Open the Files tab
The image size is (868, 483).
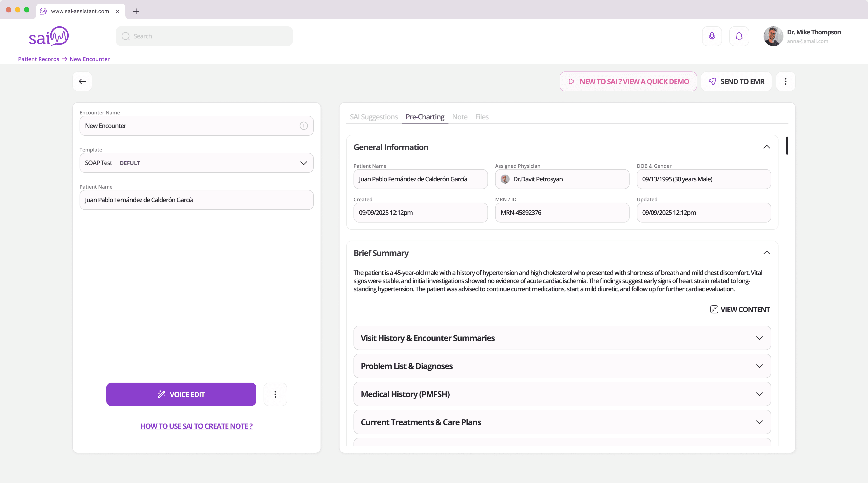[x=481, y=117]
